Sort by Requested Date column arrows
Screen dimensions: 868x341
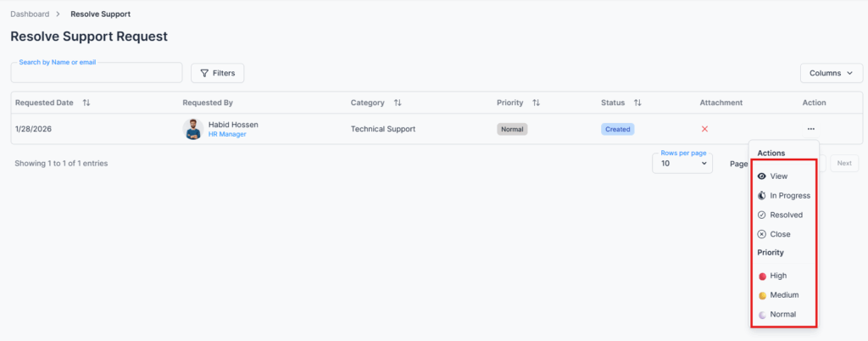pos(86,103)
